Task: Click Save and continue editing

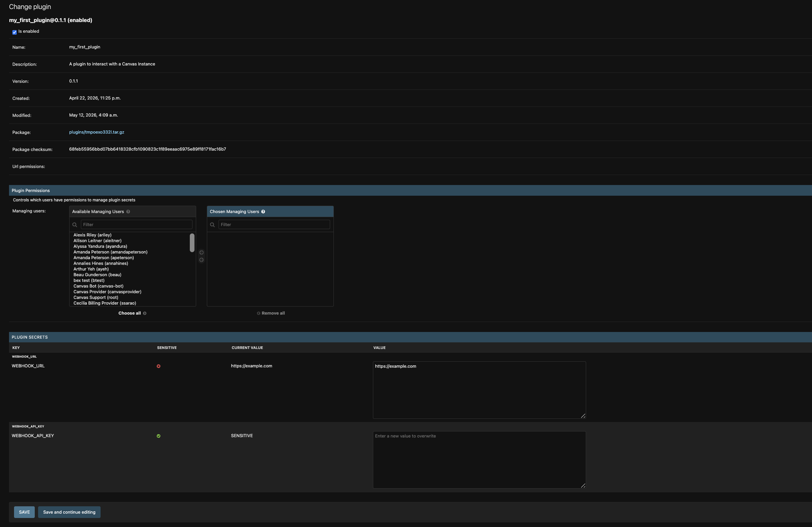Action: coord(69,512)
